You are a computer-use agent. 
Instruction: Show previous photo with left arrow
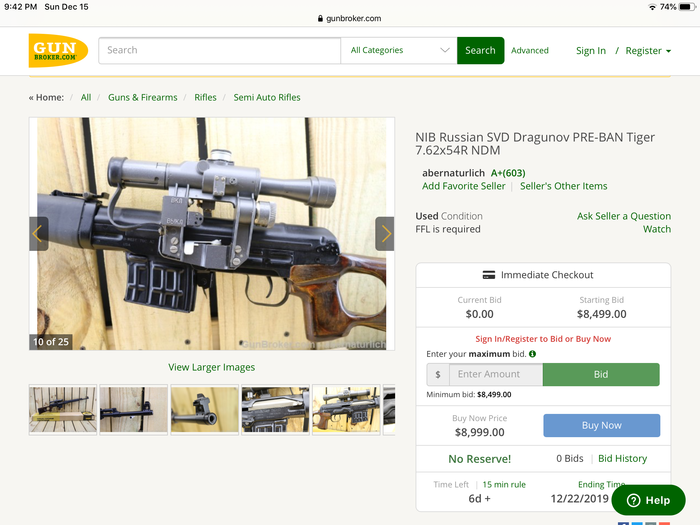(x=38, y=234)
